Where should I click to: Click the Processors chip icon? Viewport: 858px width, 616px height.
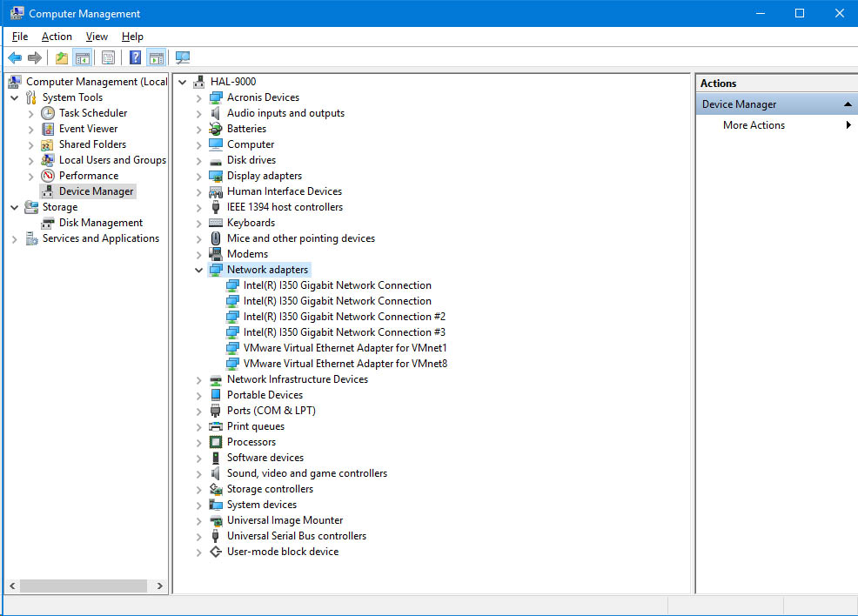click(x=216, y=442)
